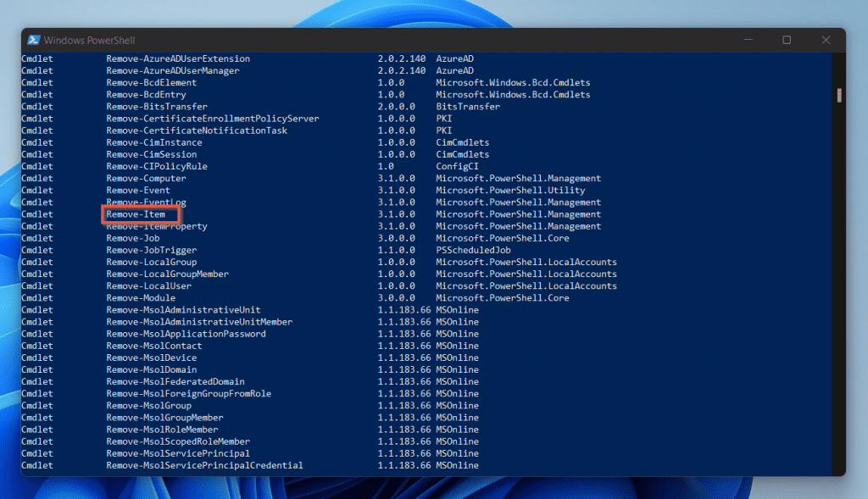
Task: Click ConfigCI module name
Action: click(457, 167)
